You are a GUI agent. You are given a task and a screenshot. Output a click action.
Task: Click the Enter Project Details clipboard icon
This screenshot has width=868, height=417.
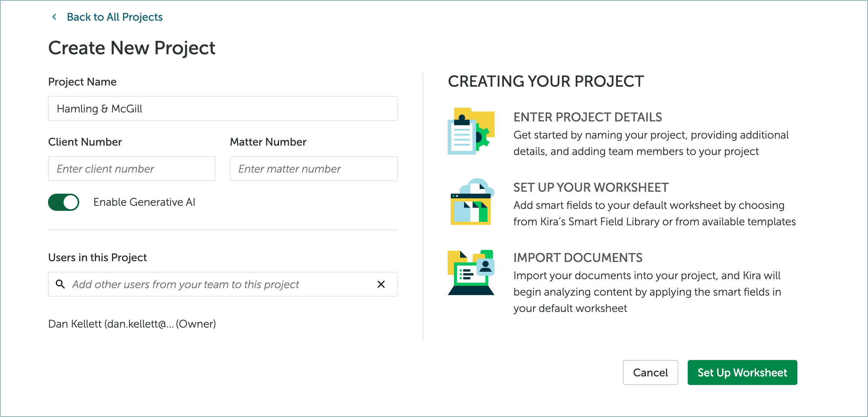(x=471, y=131)
